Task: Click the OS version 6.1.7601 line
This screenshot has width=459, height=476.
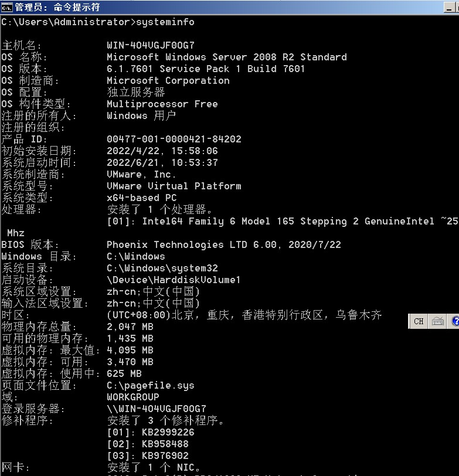Action: (206, 69)
